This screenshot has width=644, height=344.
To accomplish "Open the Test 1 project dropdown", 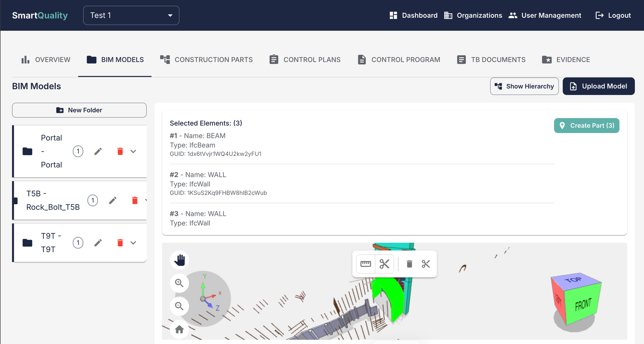I will [131, 15].
